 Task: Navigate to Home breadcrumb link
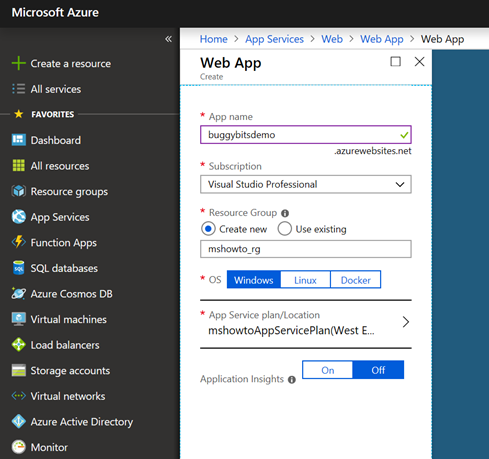click(213, 39)
